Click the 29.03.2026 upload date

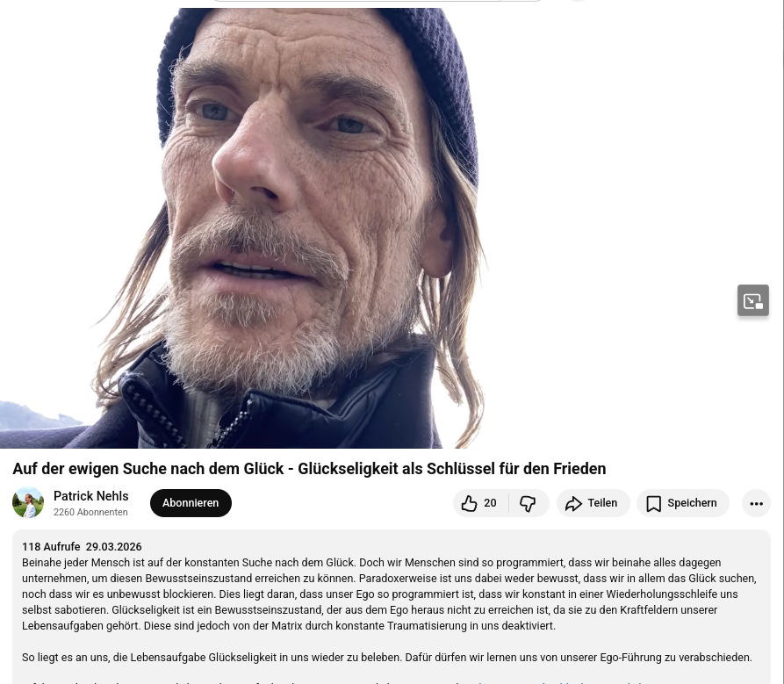tap(113, 546)
